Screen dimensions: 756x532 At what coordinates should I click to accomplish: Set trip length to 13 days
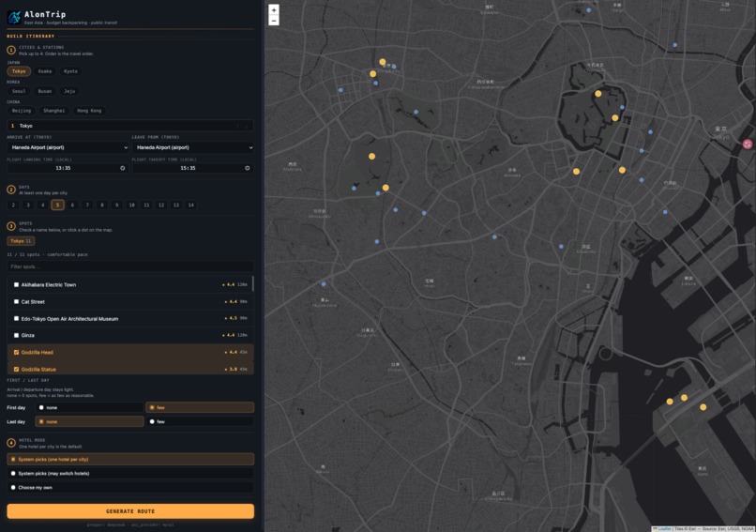[x=176, y=205]
